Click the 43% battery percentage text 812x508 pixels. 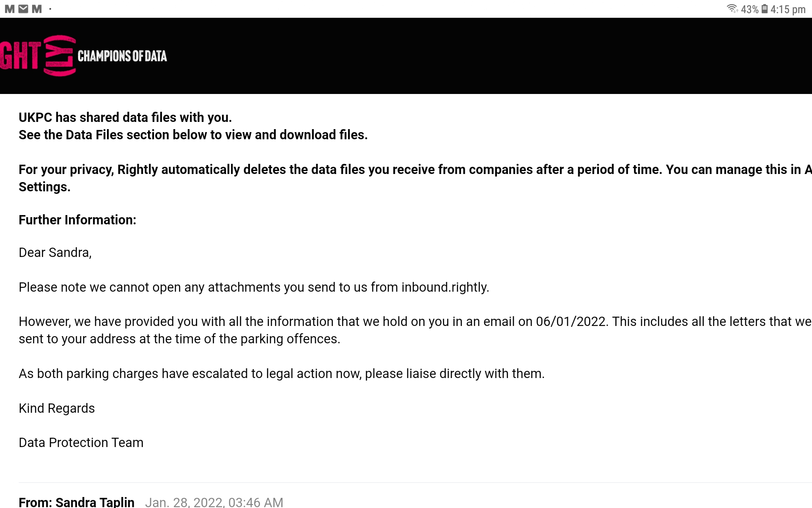click(x=749, y=9)
